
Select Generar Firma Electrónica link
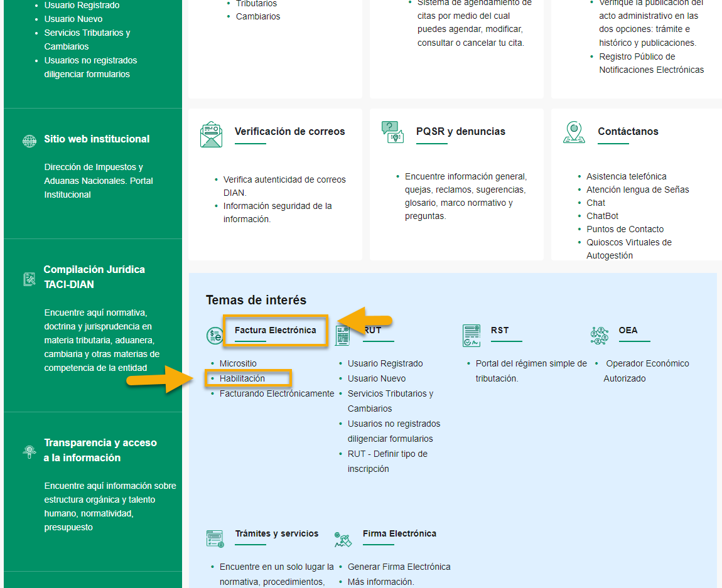399,567
